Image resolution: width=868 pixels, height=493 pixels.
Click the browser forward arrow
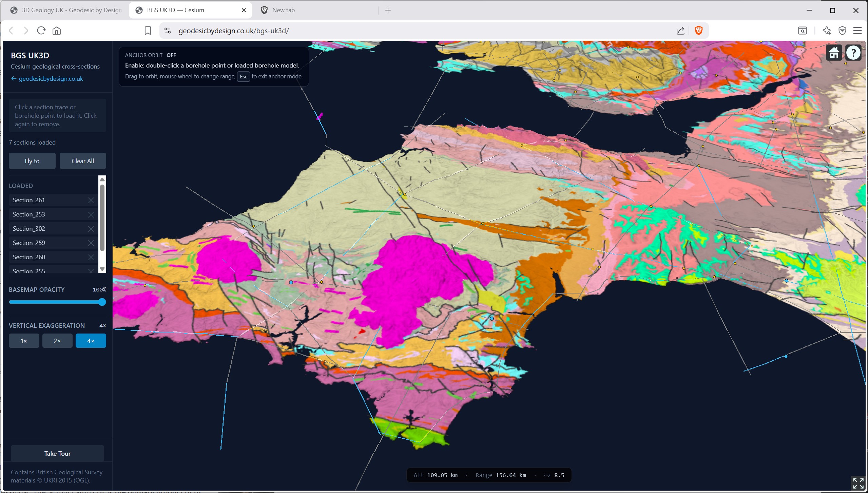click(x=26, y=31)
